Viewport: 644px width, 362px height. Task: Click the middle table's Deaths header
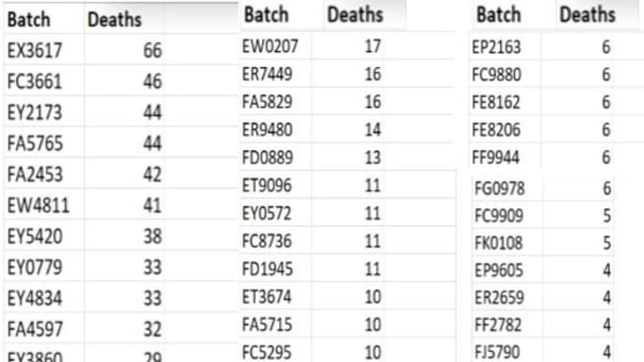tap(355, 15)
